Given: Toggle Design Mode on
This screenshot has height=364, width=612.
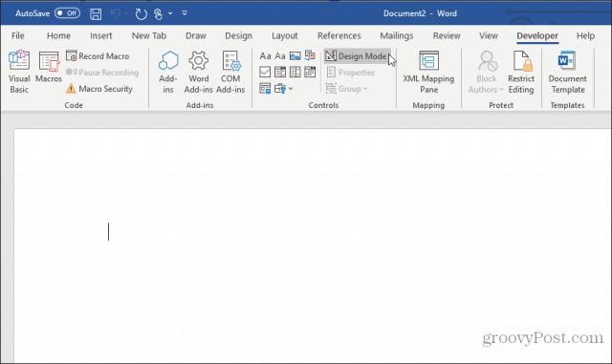Looking at the screenshot, I should (x=357, y=56).
